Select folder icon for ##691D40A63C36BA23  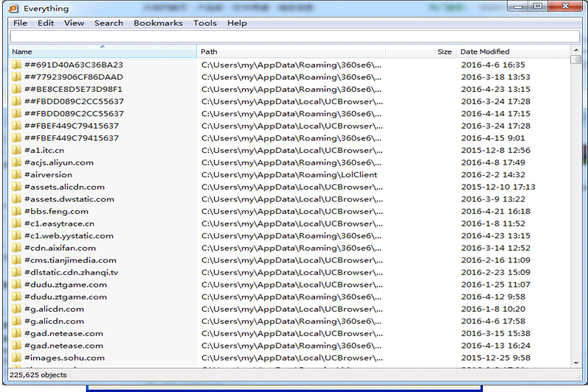[16, 65]
